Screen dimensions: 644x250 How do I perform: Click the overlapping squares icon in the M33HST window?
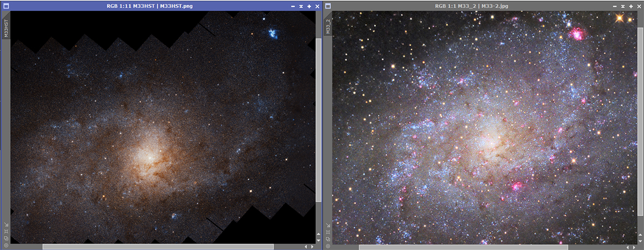point(6,238)
